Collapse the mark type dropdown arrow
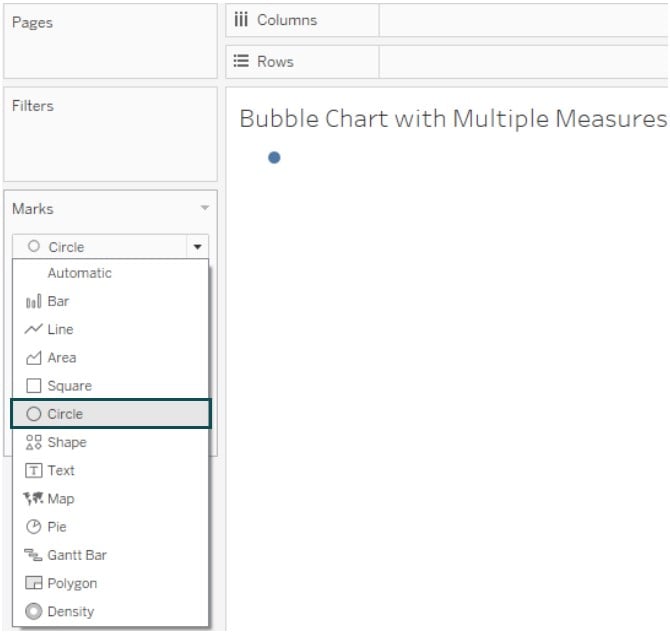This screenshot has width=670, height=637. tap(197, 247)
